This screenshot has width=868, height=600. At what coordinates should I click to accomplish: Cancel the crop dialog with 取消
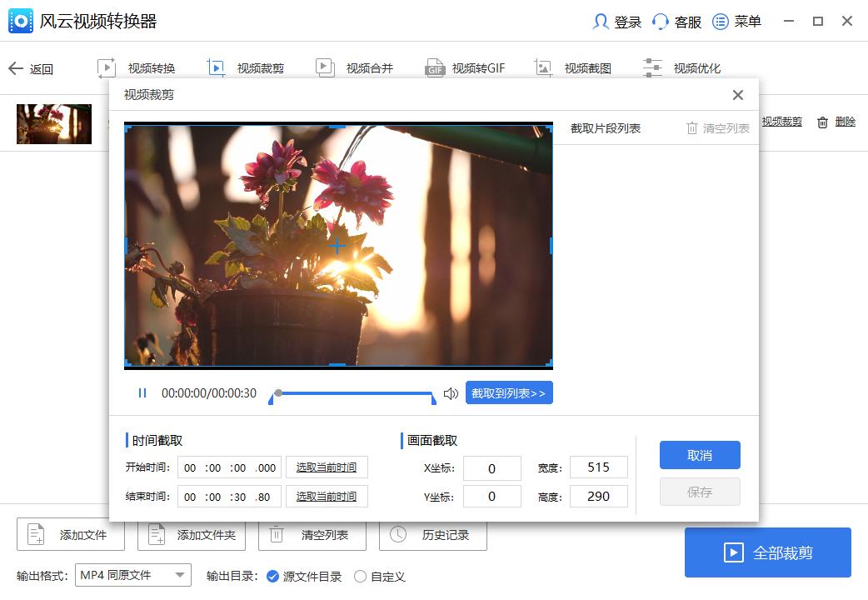(700, 455)
